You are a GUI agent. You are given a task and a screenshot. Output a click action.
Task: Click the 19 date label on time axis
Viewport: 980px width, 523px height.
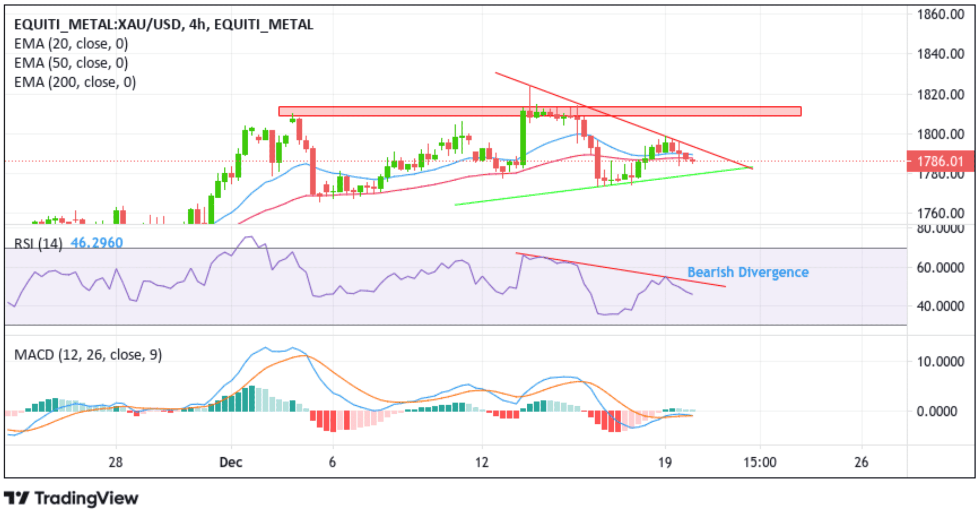[x=665, y=462]
